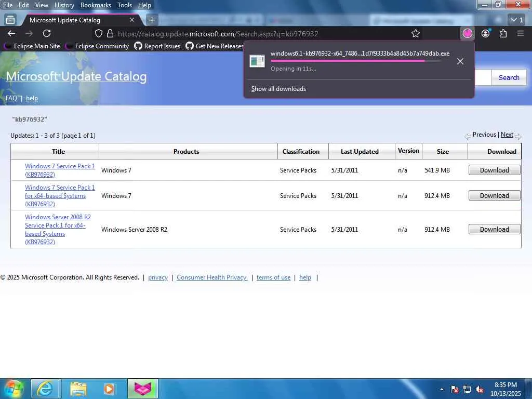Open the FAQ link

coord(11,98)
